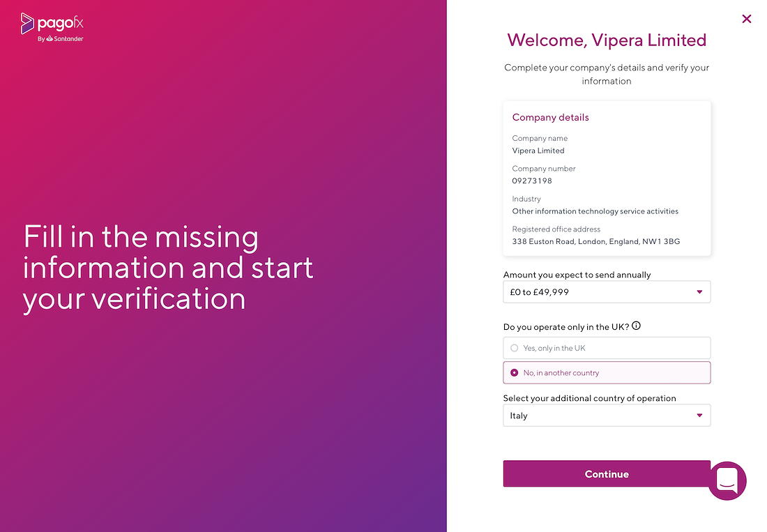Screen dimensions: 767x532
Task: Click the 'Welcome, Vipera Limited' heading
Action: [x=607, y=40]
